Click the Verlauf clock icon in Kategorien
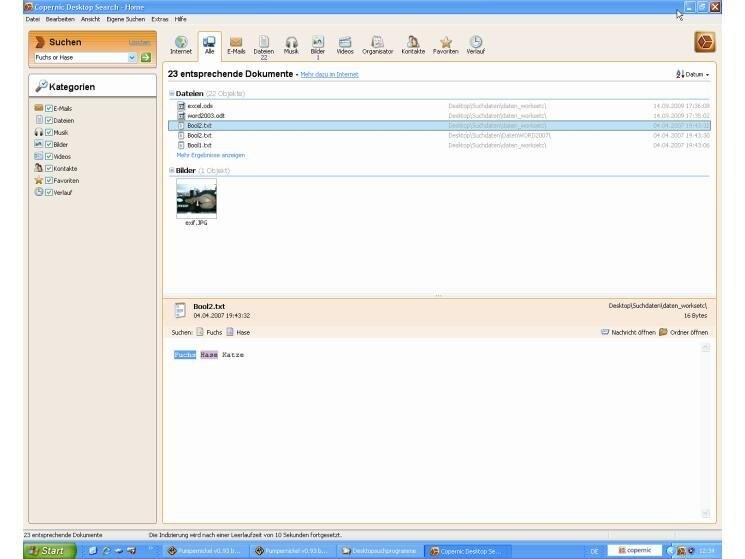Viewport: 745px width, 559px height. pos(39,192)
